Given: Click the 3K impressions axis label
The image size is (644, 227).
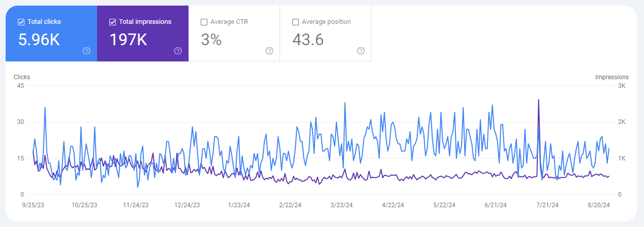Looking at the screenshot, I should pyautogui.click(x=621, y=86).
